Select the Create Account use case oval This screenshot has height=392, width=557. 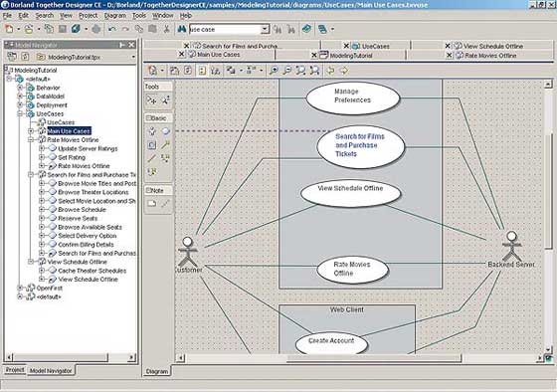pyautogui.click(x=331, y=342)
